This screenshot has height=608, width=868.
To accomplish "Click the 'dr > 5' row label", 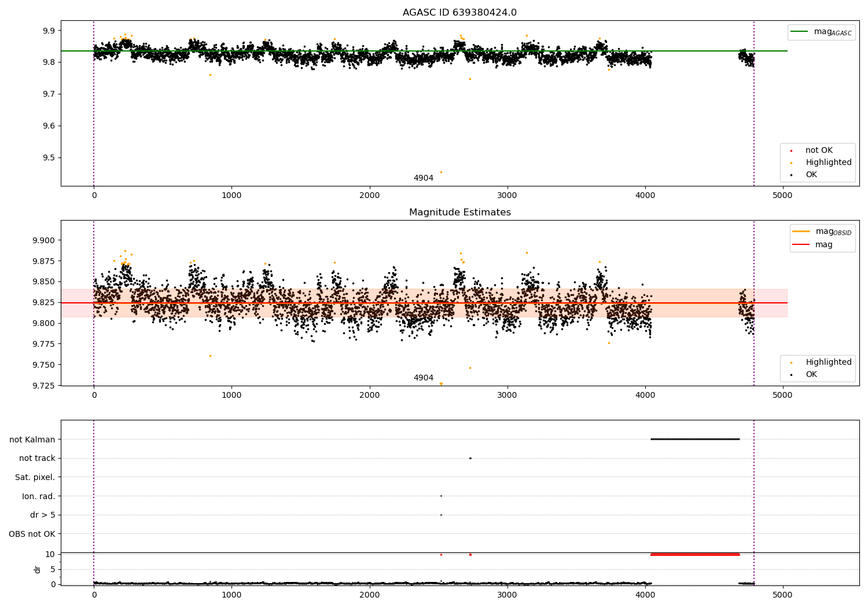I will (x=43, y=515).
